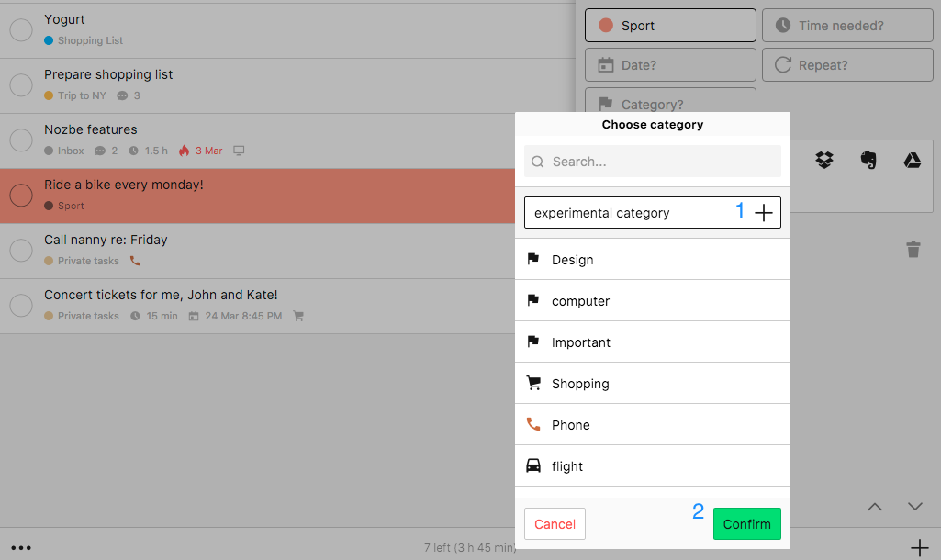Image resolution: width=941 pixels, height=560 pixels.
Task: Complete the Concert tickets task
Action: click(21, 305)
